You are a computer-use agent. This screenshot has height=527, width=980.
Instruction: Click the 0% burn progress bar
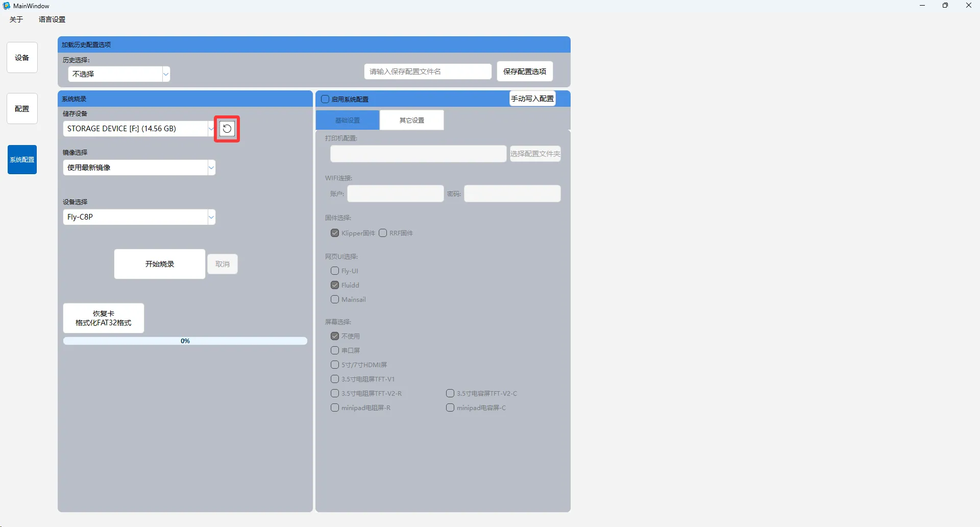[185, 341]
